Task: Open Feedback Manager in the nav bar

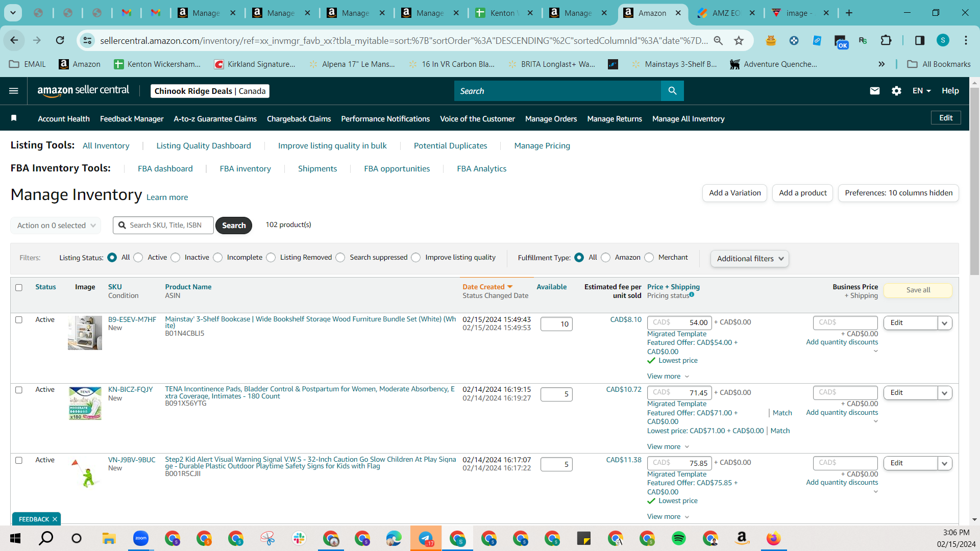Action: click(132, 119)
